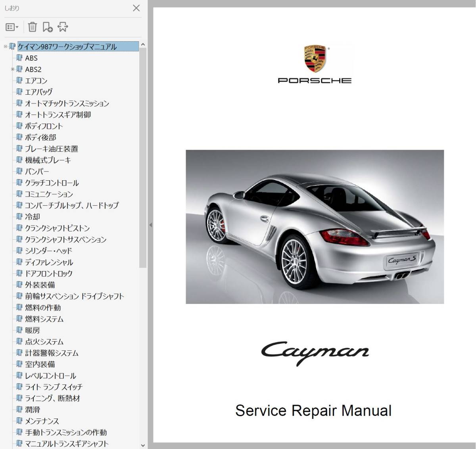Jump to メンテナンス section
This screenshot has height=449, width=476.
pyautogui.click(x=42, y=421)
